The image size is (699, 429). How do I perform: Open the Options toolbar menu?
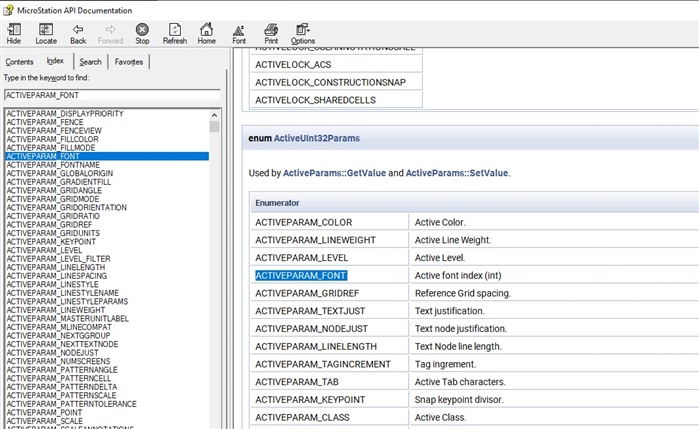point(303,34)
